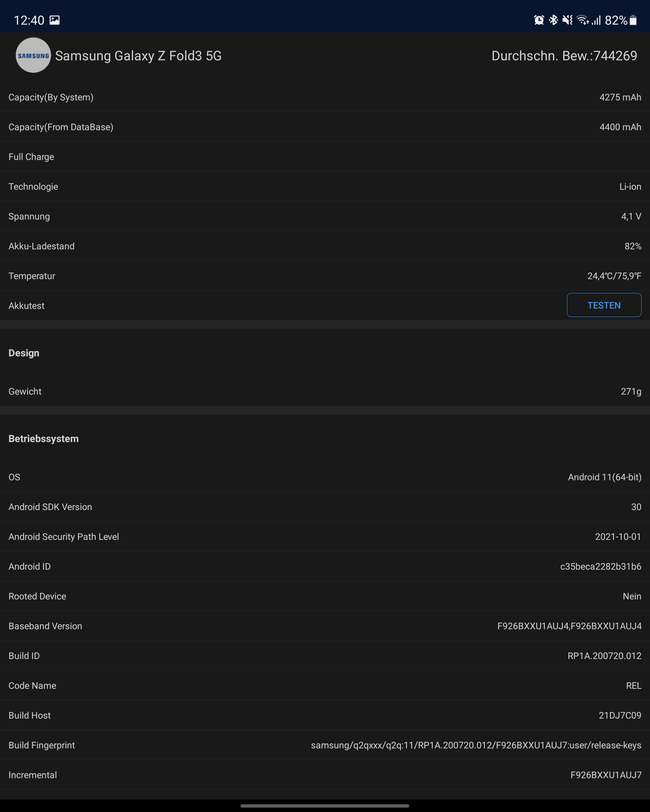
Task: Tap the cellular signal strength icon
Action: coord(596,20)
